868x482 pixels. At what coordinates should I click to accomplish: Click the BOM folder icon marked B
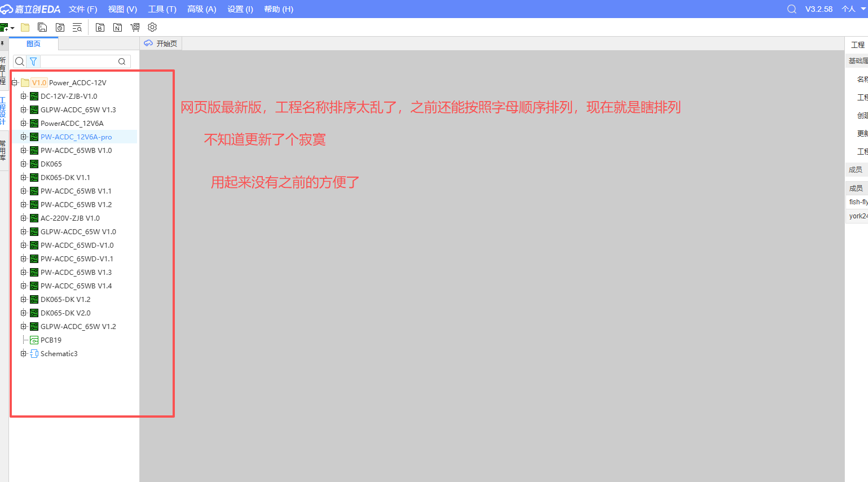pos(100,27)
